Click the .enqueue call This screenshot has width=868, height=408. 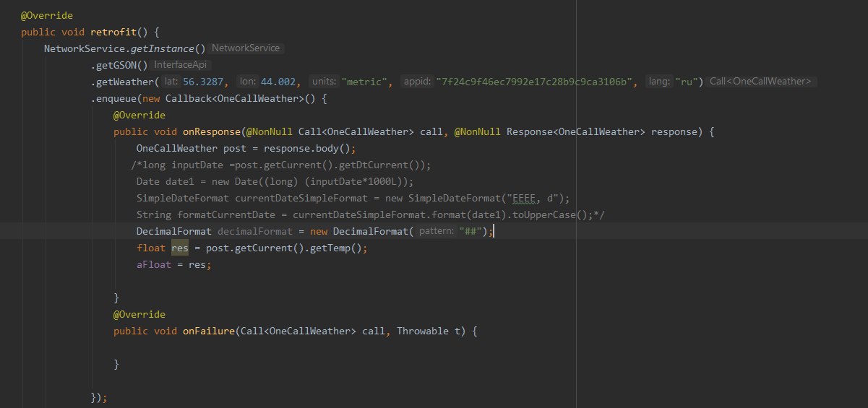[x=116, y=98]
